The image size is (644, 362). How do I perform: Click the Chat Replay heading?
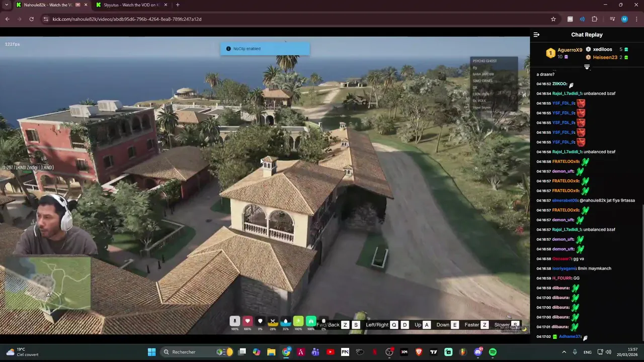click(x=587, y=35)
